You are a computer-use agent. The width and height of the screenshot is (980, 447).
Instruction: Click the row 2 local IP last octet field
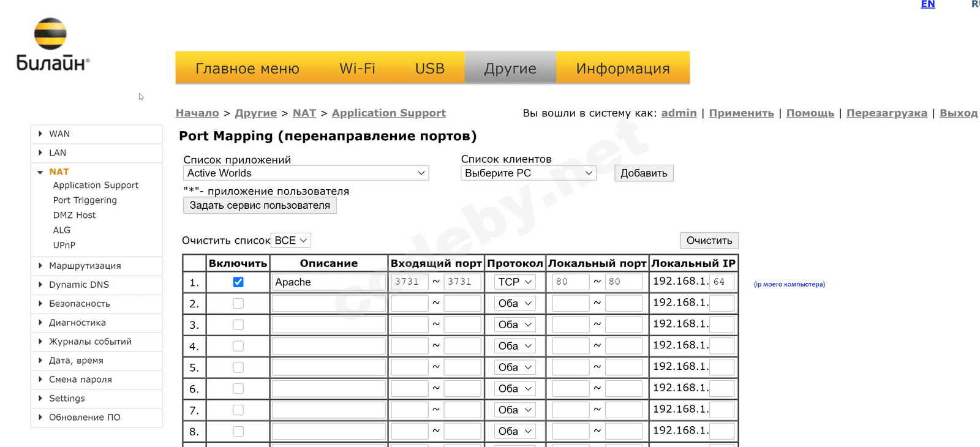click(722, 303)
